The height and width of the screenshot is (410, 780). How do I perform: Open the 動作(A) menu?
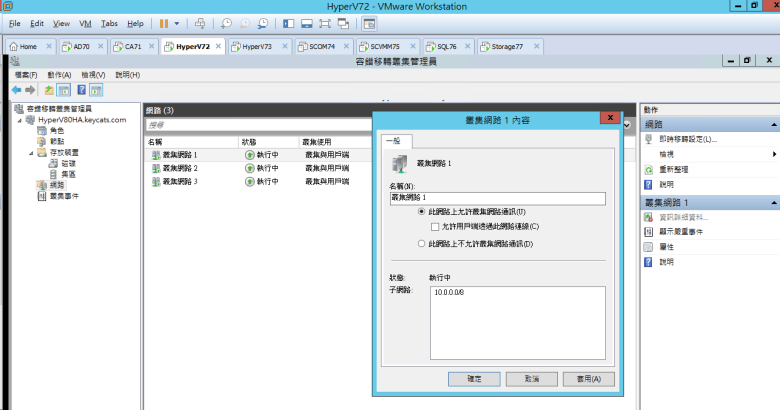pos(58,75)
